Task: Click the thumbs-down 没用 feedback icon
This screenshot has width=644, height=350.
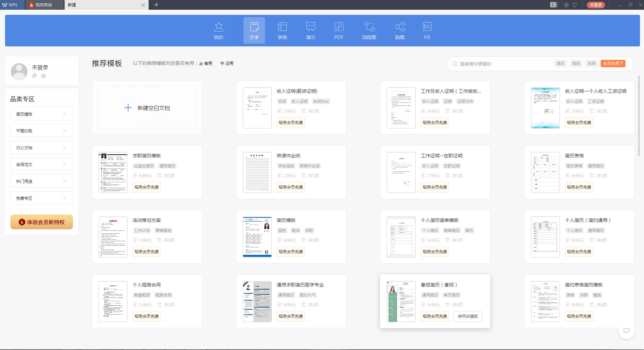Action: pos(222,64)
